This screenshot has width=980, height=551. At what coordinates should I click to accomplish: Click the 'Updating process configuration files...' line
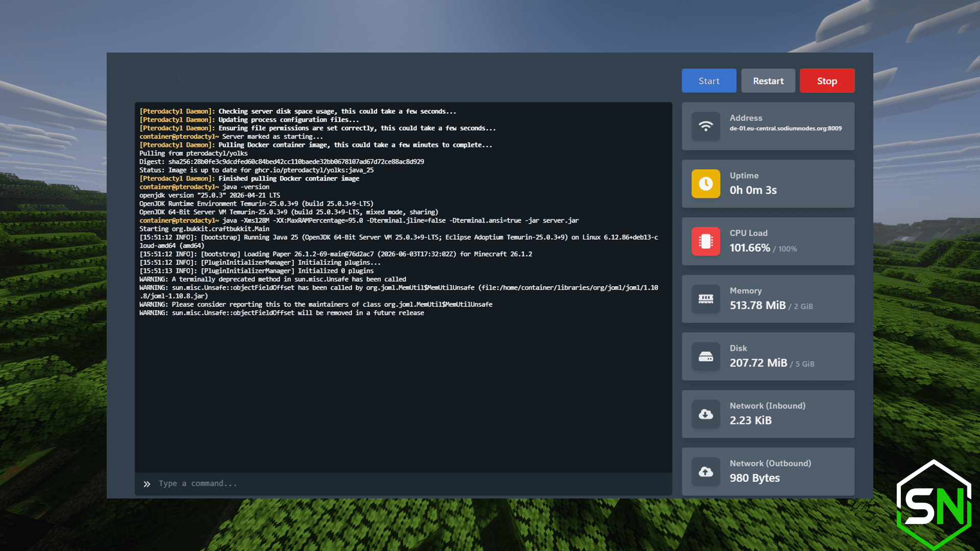tap(249, 120)
